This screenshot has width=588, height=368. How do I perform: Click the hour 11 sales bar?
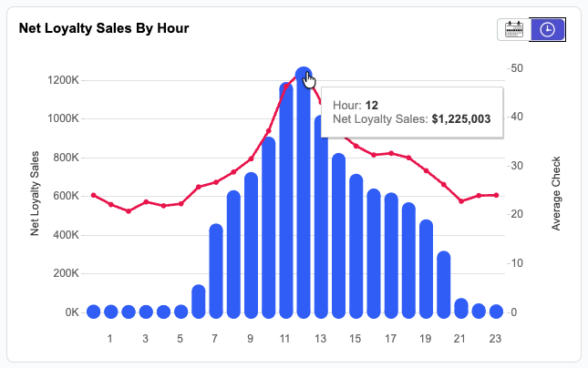[x=286, y=200]
